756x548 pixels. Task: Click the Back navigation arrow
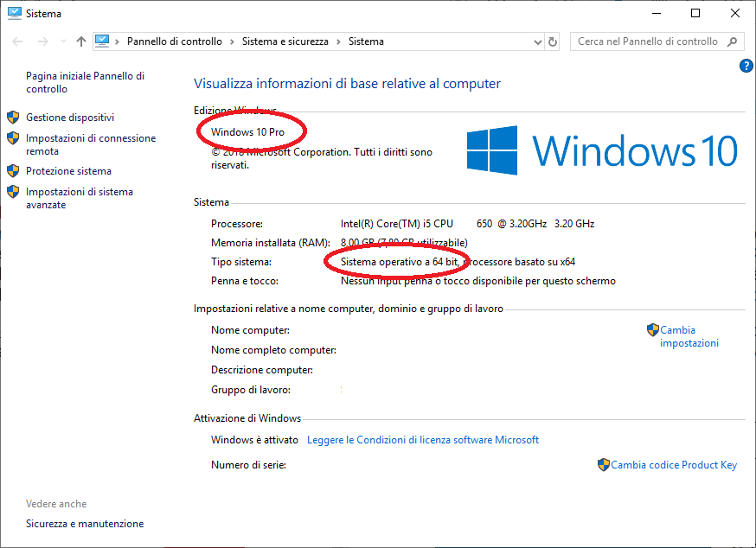[18, 42]
